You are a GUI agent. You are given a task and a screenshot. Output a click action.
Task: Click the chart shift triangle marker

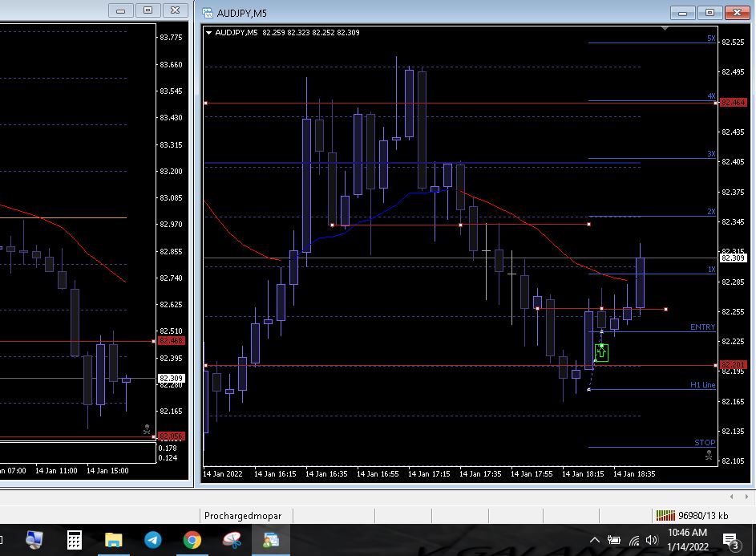(x=664, y=28)
